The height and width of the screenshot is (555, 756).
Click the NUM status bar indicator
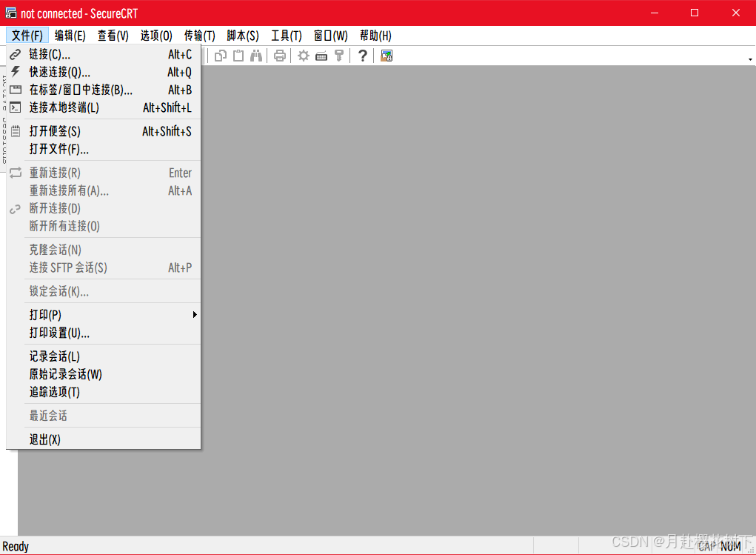coord(730,546)
